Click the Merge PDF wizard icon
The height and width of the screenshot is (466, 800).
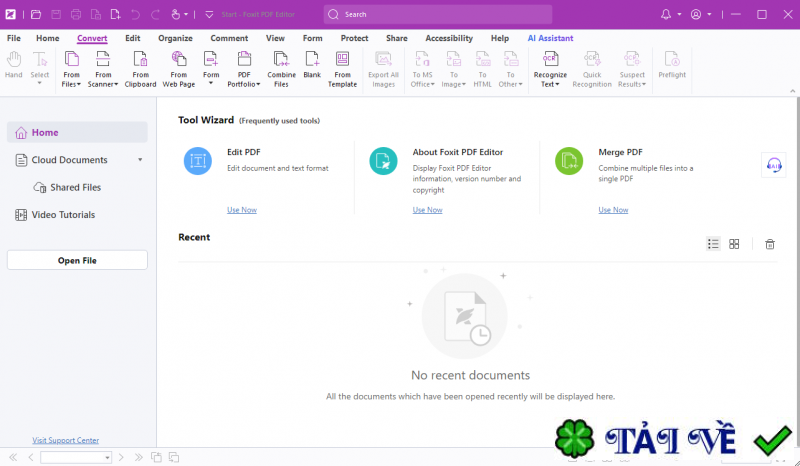click(569, 161)
